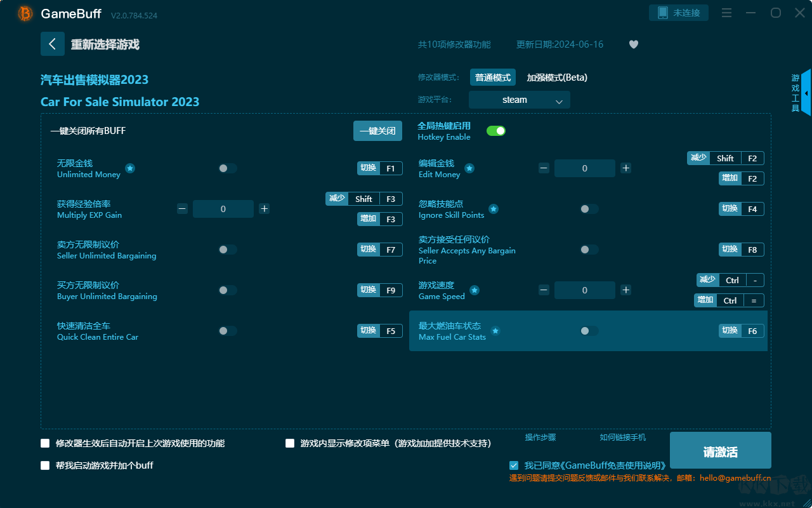Click 减少 Shift F3 hotkey for EXP Gain
Screen dimensions: 812x508
pyautogui.click(x=364, y=199)
